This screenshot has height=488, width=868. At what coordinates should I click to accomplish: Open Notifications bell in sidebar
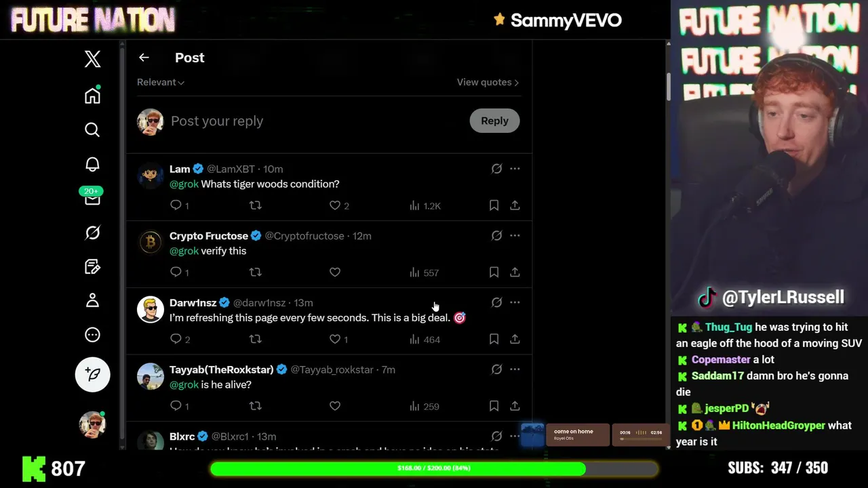click(x=92, y=164)
